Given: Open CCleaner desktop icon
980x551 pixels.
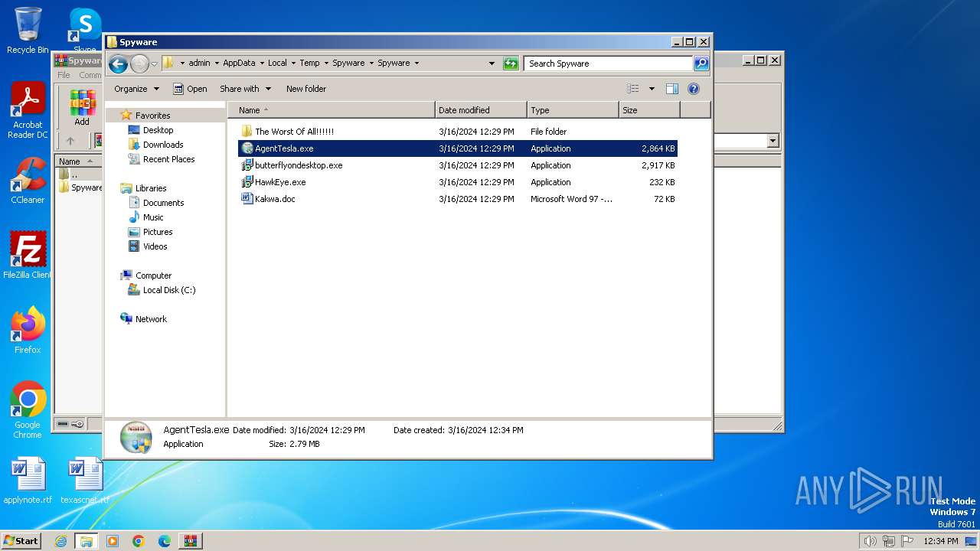Looking at the screenshot, I should point(28,181).
